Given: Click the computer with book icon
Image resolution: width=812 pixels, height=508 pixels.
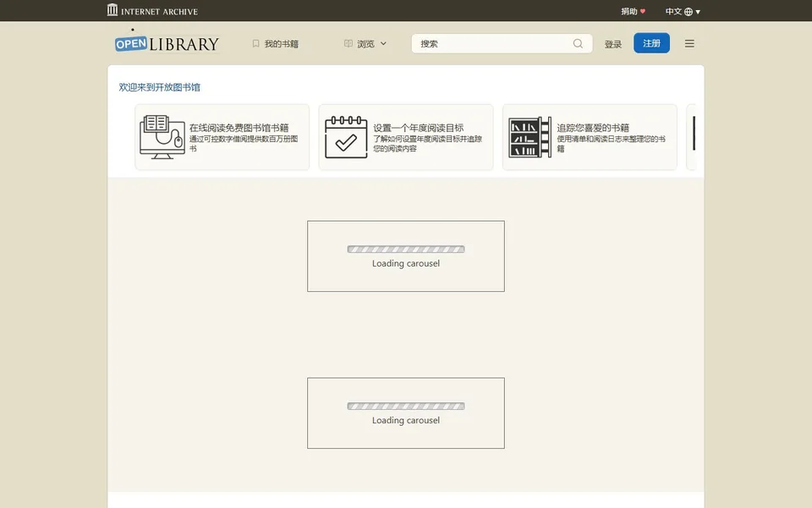Looking at the screenshot, I should pos(162,137).
